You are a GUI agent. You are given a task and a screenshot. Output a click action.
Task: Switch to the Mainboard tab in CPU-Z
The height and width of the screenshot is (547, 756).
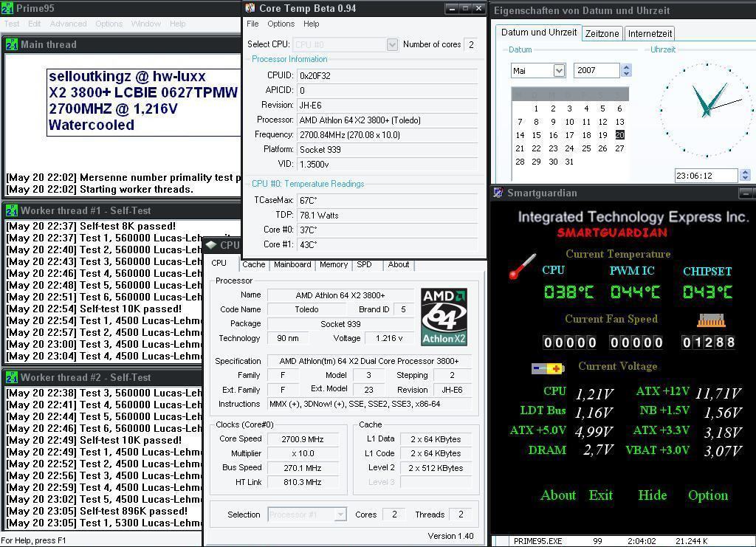tap(292, 264)
